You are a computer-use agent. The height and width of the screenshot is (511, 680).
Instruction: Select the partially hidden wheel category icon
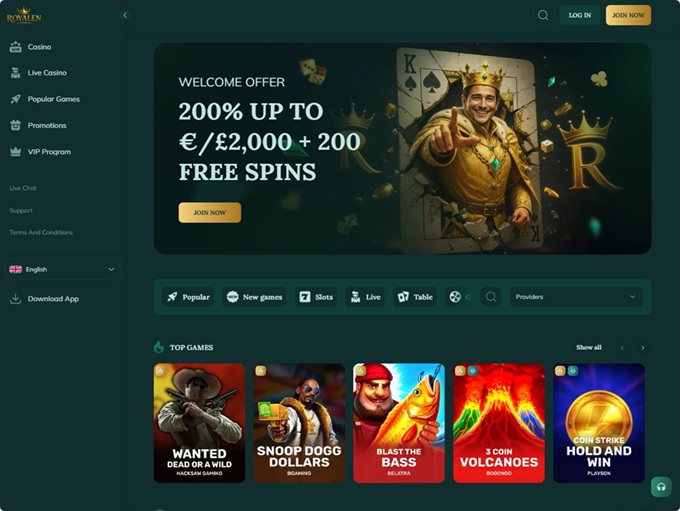455,297
